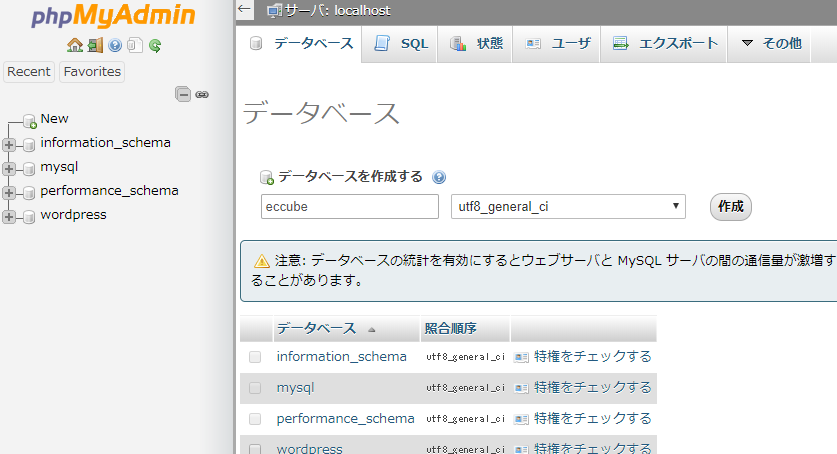Image resolution: width=837 pixels, height=454 pixels.
Task: Click the left arrow to hide navigation panel
Action: [245, 10]
